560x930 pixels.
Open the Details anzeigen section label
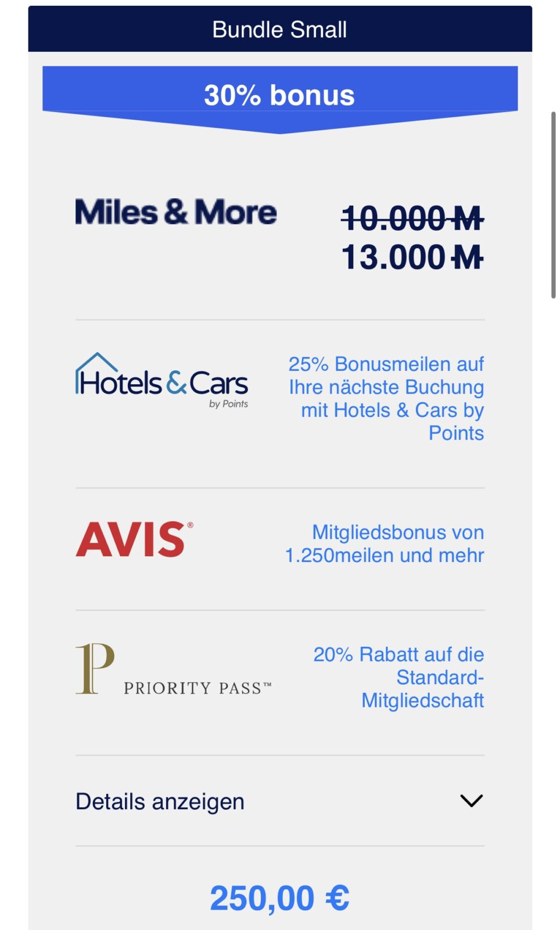160,802
